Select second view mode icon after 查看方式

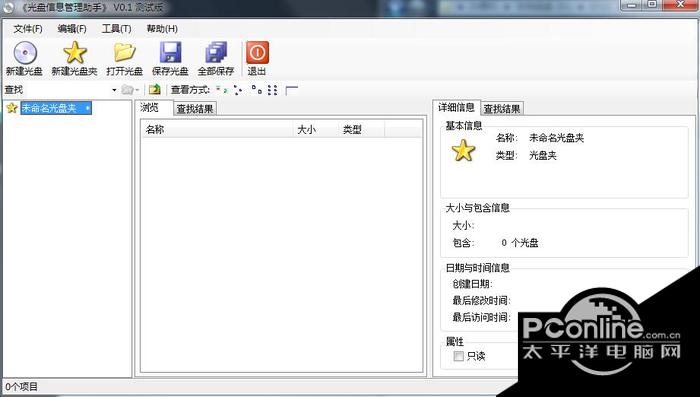[238, 90]
